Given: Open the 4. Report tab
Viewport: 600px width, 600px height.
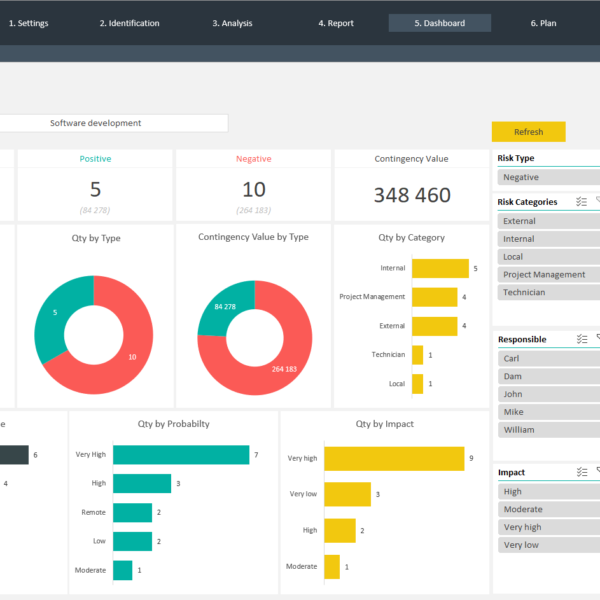Looking at the screenshot, I should pyautogui.click(x=336, y=23).
